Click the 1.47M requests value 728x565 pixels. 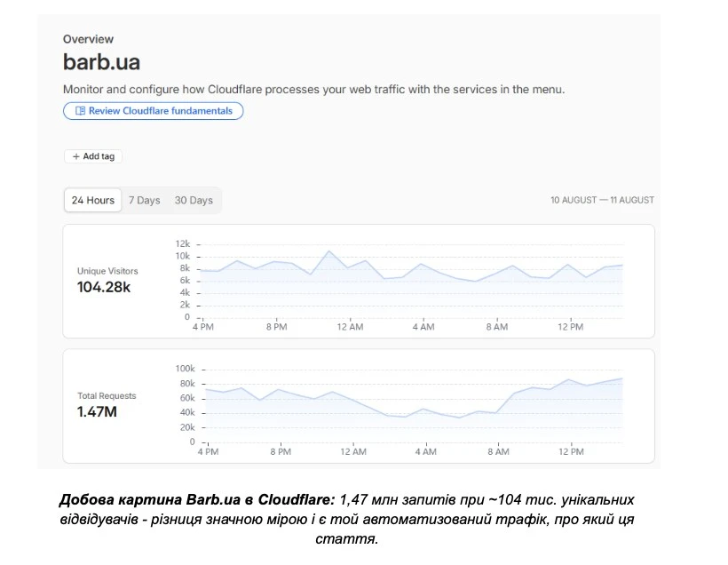[97, 411]
